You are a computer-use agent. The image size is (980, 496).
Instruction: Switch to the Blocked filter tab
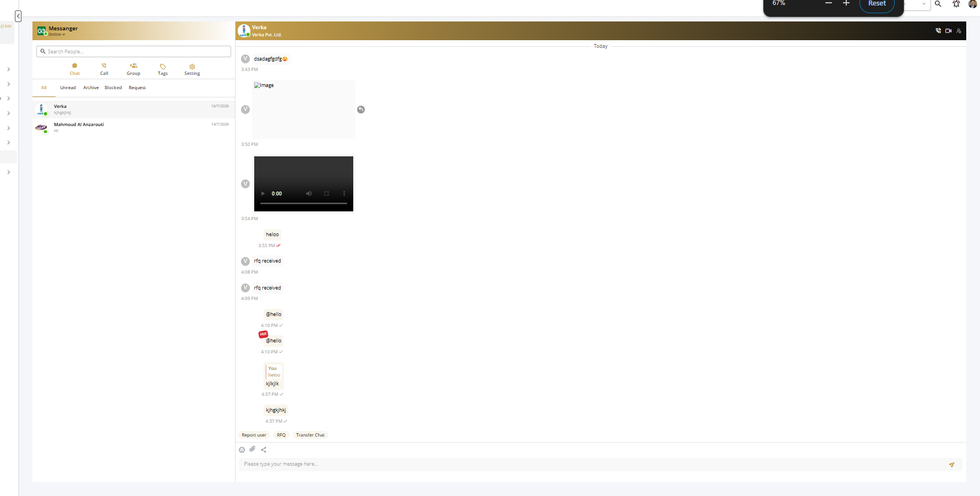coord(113,88)
